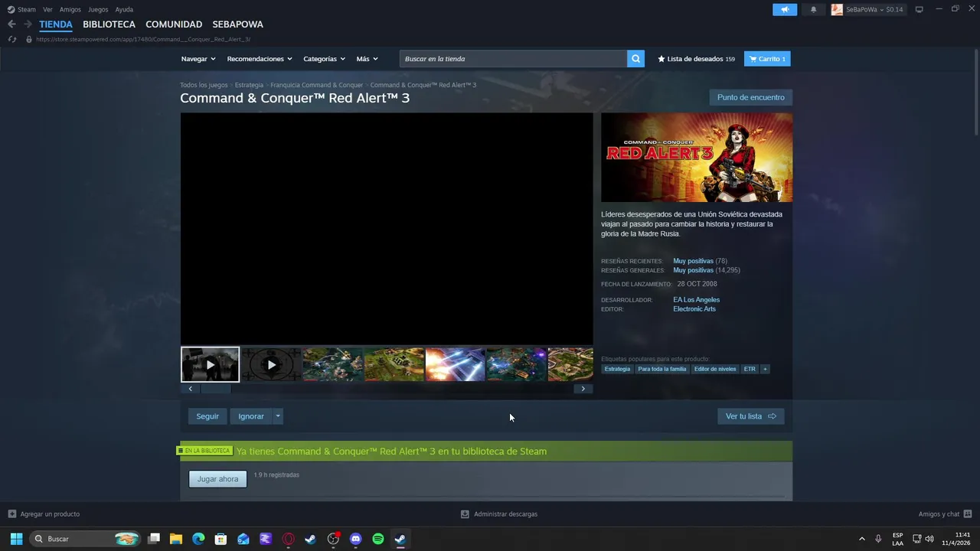This screenshot has height=551, width=980.
Task: Open the Ayuda menu
Action: pos(124,9)
